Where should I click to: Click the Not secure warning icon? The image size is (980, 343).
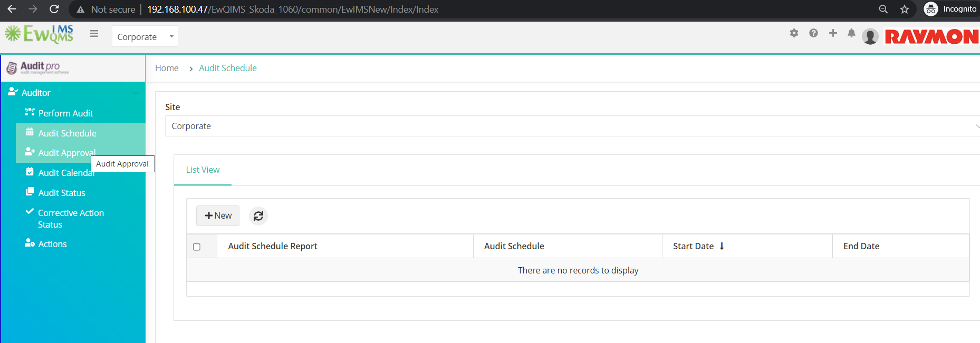pyautogui.click(x=80, y=9)
